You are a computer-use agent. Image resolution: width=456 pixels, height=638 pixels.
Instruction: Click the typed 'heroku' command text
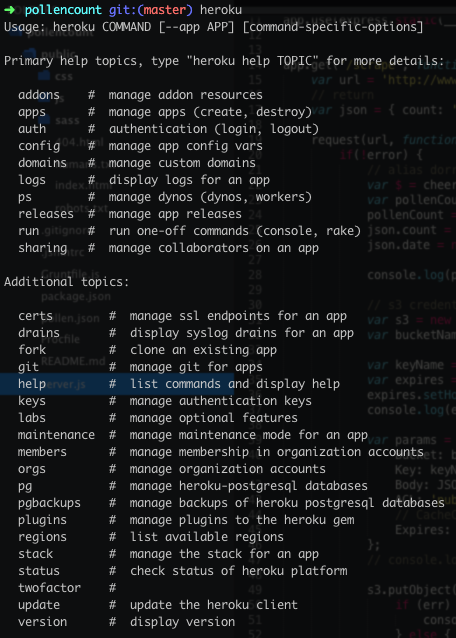click(x=221, y=10)
